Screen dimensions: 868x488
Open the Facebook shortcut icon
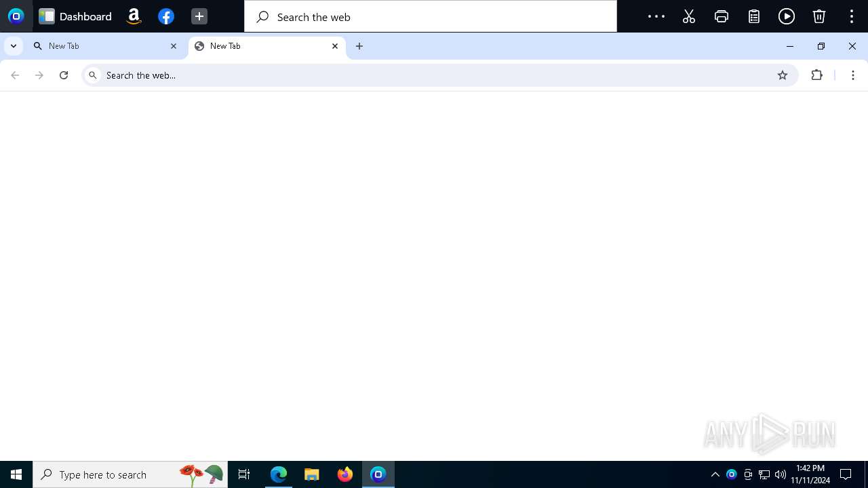[x=166, y=16]
